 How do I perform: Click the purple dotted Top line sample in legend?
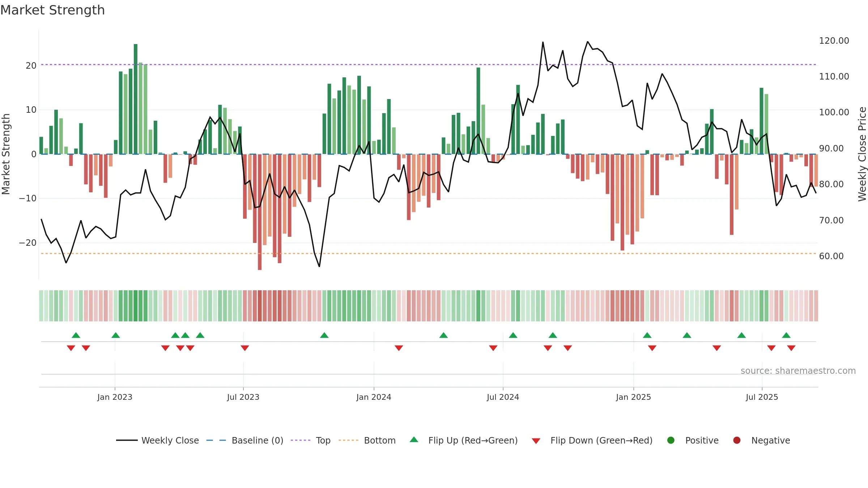(301, 440)
